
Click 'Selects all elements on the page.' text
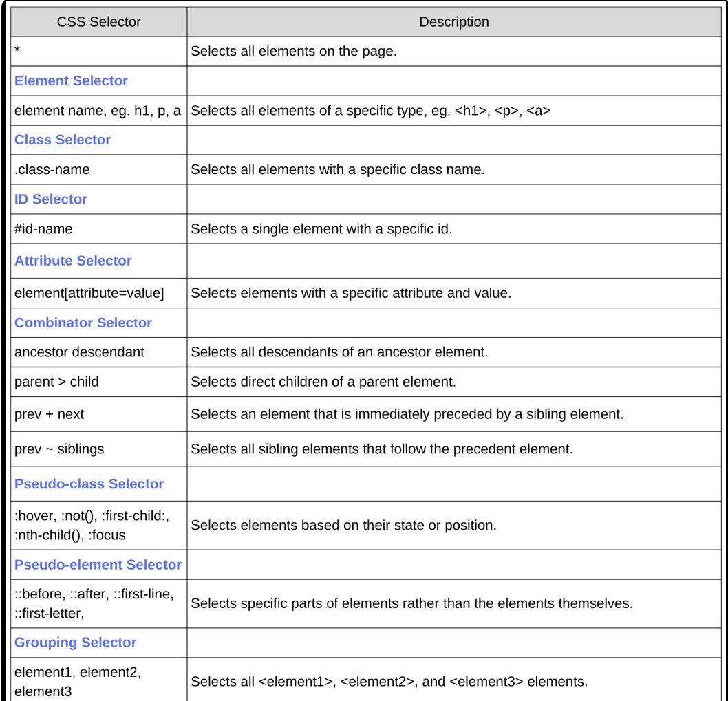coord(294,51)
